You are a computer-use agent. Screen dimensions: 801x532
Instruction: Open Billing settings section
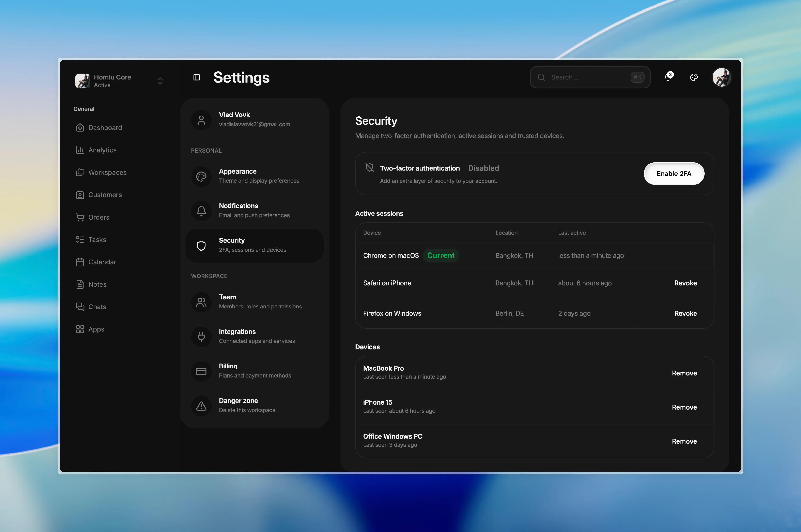click(x=254, y=371)
